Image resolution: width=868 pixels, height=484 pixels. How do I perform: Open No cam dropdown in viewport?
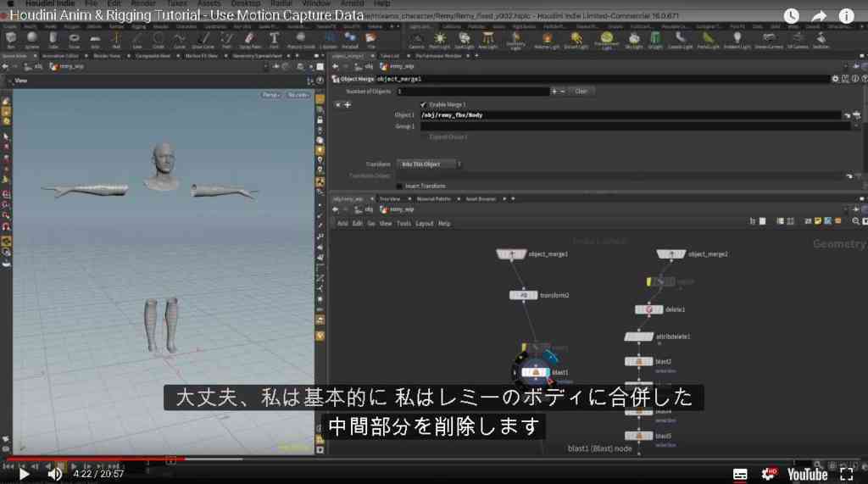point(298,95)
